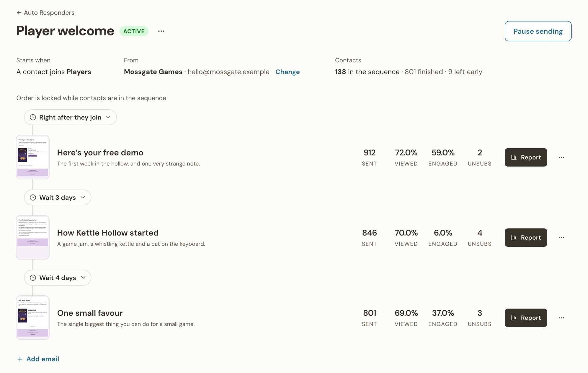This screenshot has height=373, width=588.
Task: Open more options for Here's your free demo
Action: [561, 157]
